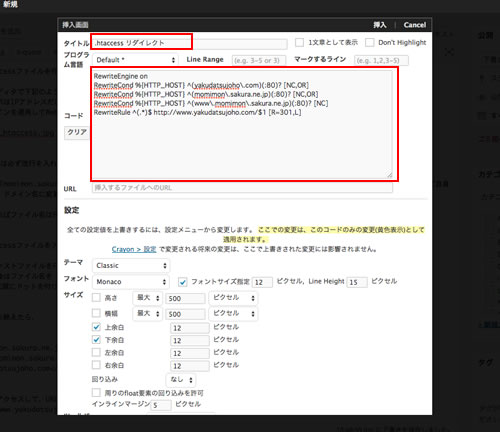Open the フォント Monaco dropdown

point(131,282)
